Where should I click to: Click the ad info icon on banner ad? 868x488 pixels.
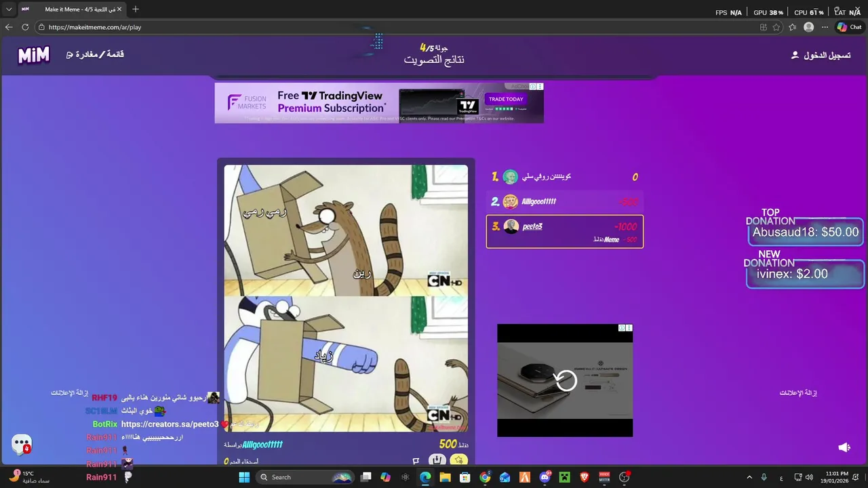pyautogui.click(x=533, y=87)
